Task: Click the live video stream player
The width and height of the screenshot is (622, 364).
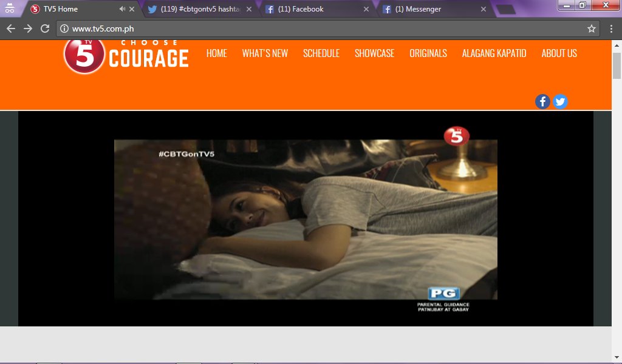Action: point(306,218)
